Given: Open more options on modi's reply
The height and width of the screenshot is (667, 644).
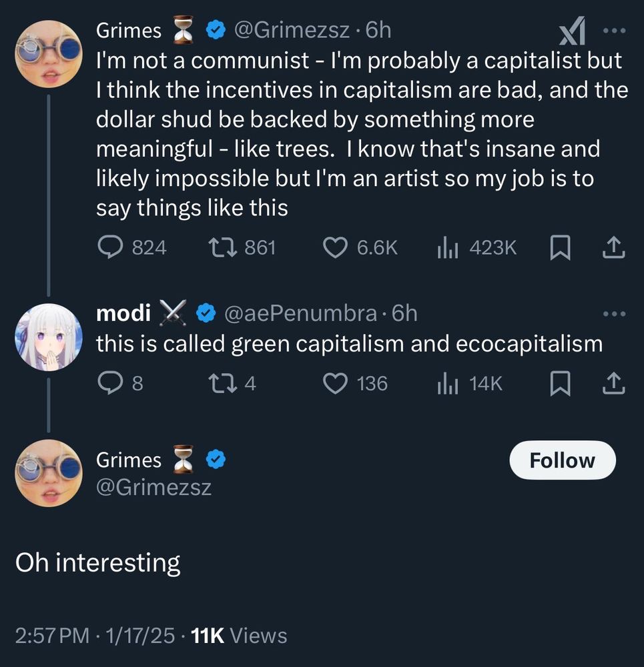Looking at the screenshot, I should point(613,313).
